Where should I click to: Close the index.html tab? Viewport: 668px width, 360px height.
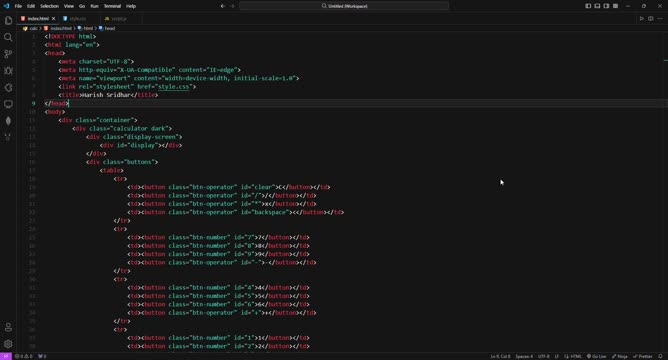tap(53, 19)
